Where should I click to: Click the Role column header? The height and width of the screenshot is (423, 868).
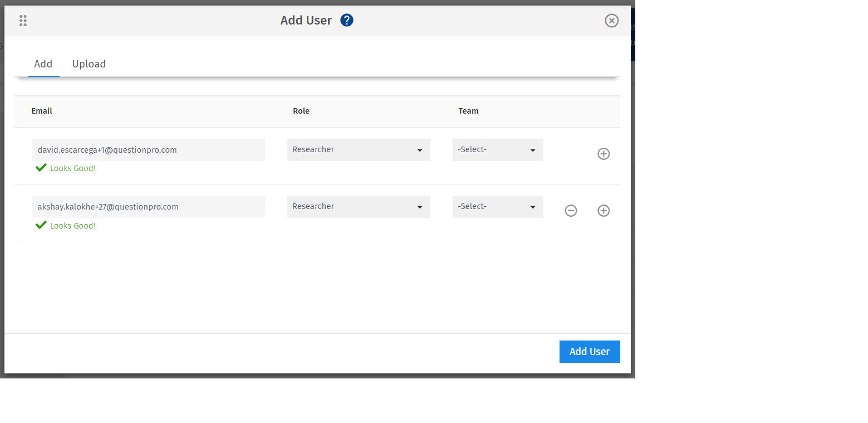(301, 111)
